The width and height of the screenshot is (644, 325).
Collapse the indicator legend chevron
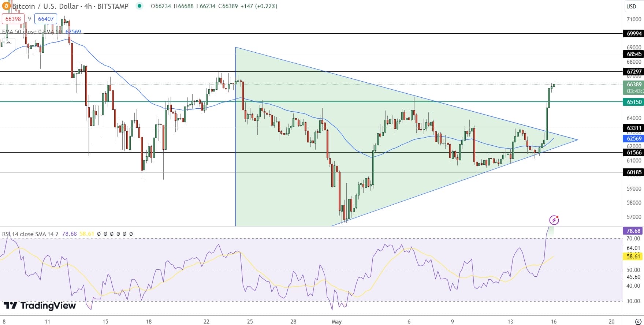click(x=8, y=43)
